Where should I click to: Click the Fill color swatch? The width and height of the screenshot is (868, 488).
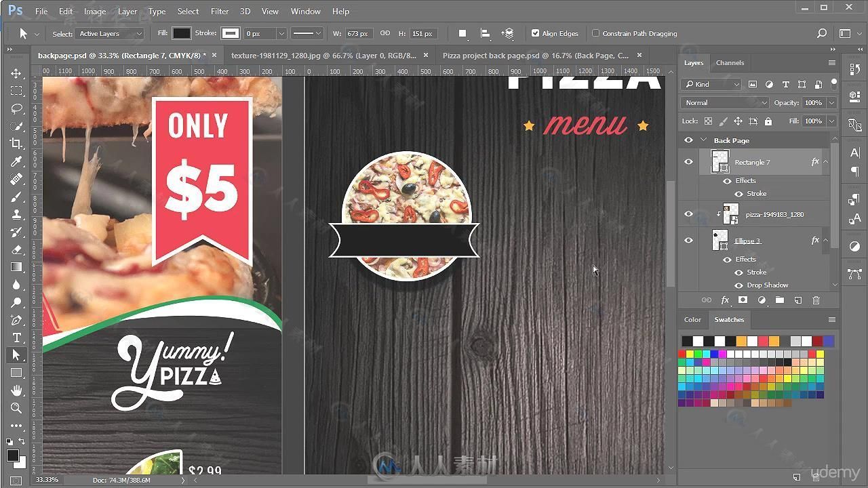(181, 33)
